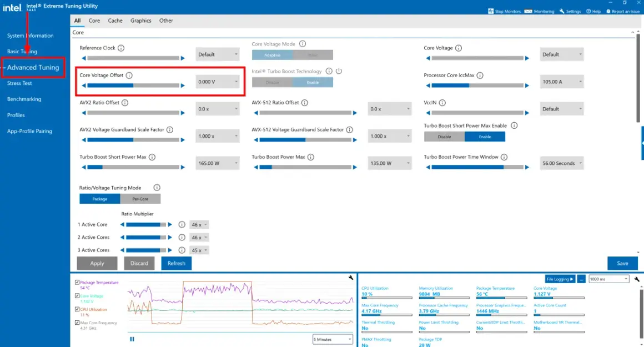Click Turbo Boost Power Time Window slider
This screenshot has height=347, width=644.
point(477,167)
